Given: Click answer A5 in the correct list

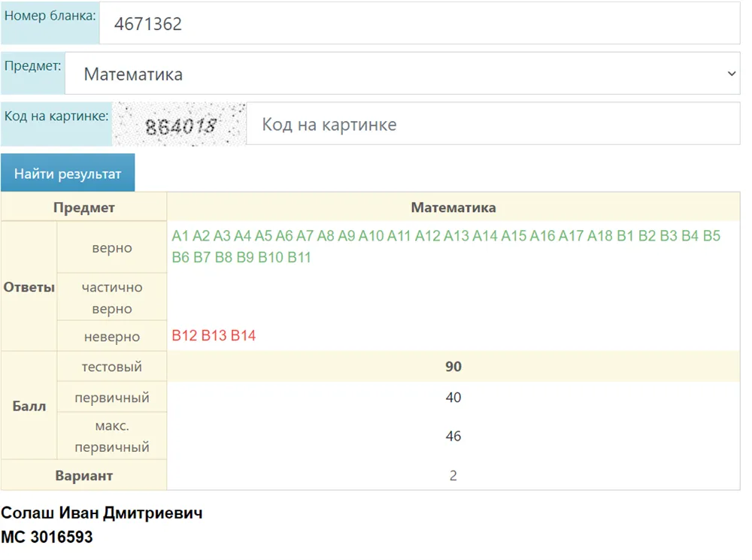Looking at the screenshot, I should pos(263,236).
